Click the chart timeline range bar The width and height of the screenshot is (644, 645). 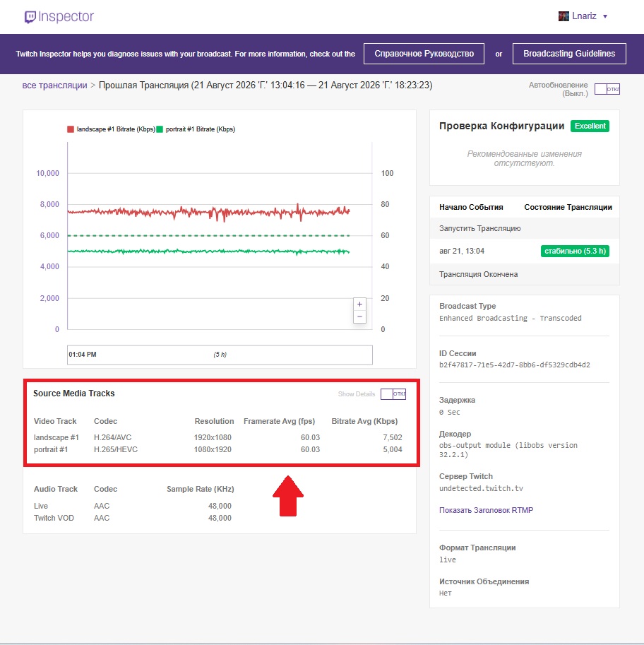click(x=220, y=355)
